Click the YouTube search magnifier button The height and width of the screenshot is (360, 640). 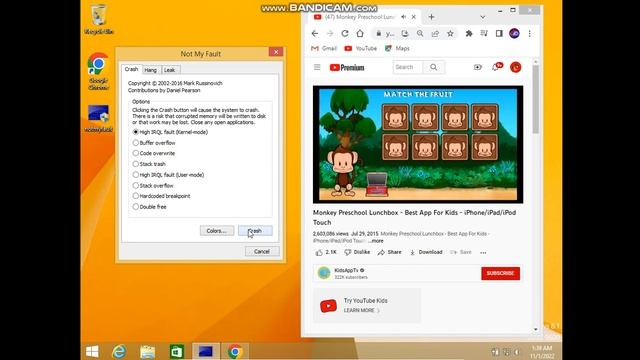(x=433, y=67)
